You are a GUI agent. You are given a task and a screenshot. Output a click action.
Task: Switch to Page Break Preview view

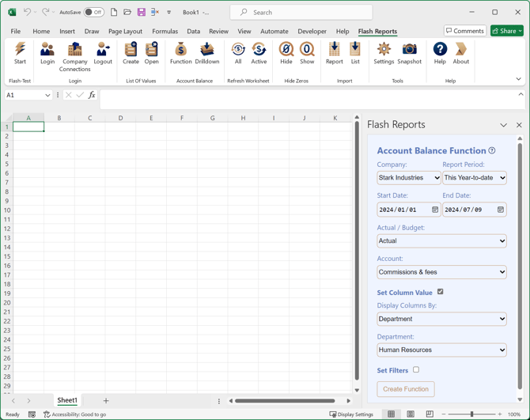430,414
